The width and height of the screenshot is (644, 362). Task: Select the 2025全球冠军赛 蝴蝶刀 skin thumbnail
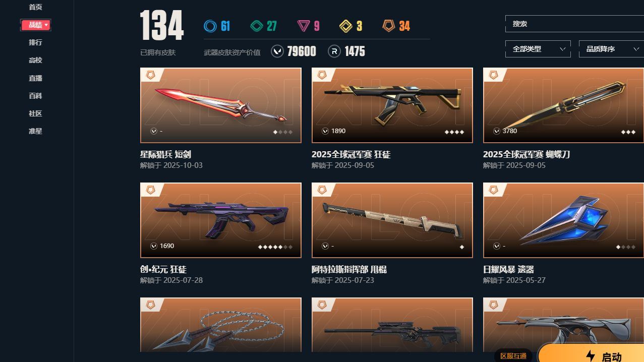pos(563,105)
